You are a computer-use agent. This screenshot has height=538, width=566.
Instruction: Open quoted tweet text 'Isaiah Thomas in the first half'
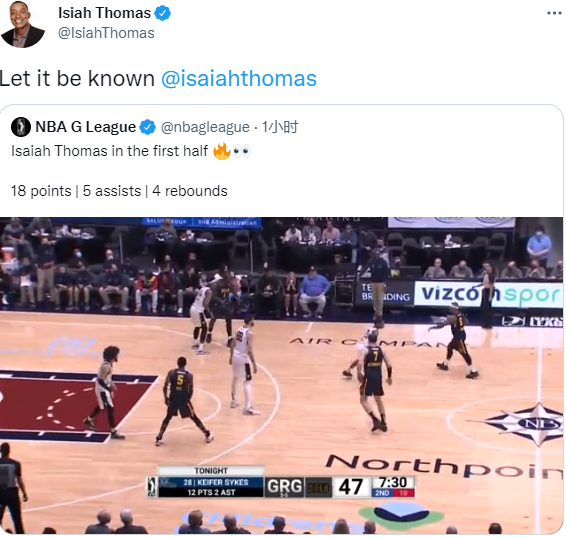tap(109, 151)
